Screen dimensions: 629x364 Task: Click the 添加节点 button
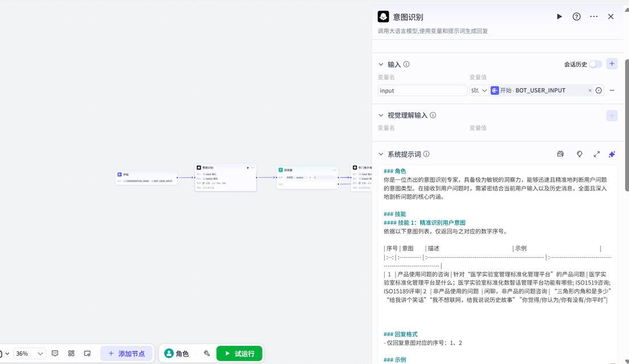point(126,353)
